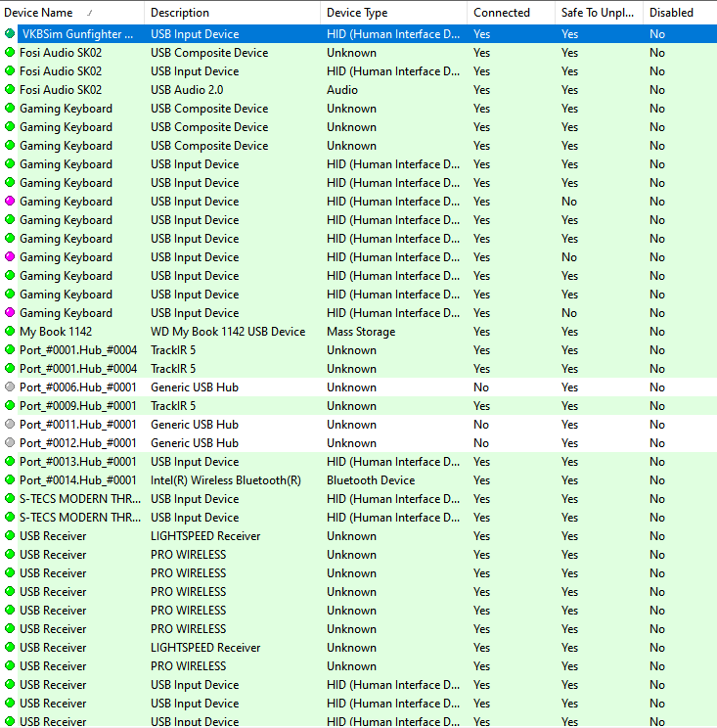Click the Fosi Audio SK02 USB Input Device description
Image resolution: width=717 pixels, height=728 pixels.
195,71
